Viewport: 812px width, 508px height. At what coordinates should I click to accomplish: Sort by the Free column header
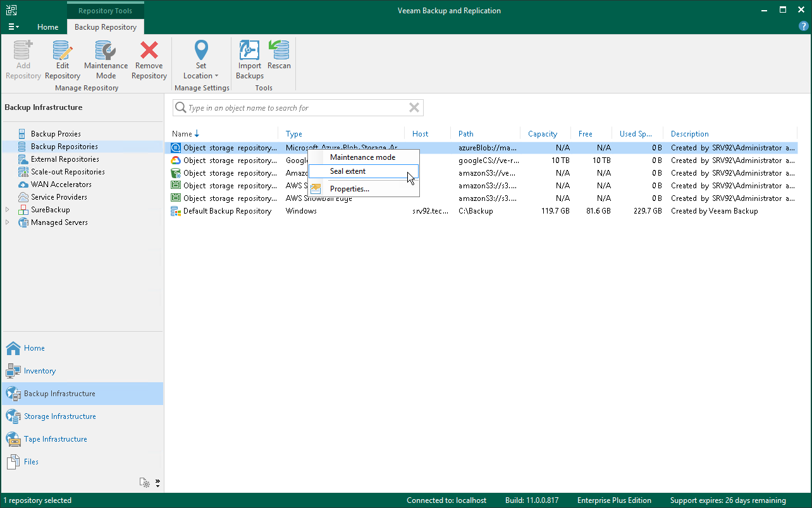(586, 134)
